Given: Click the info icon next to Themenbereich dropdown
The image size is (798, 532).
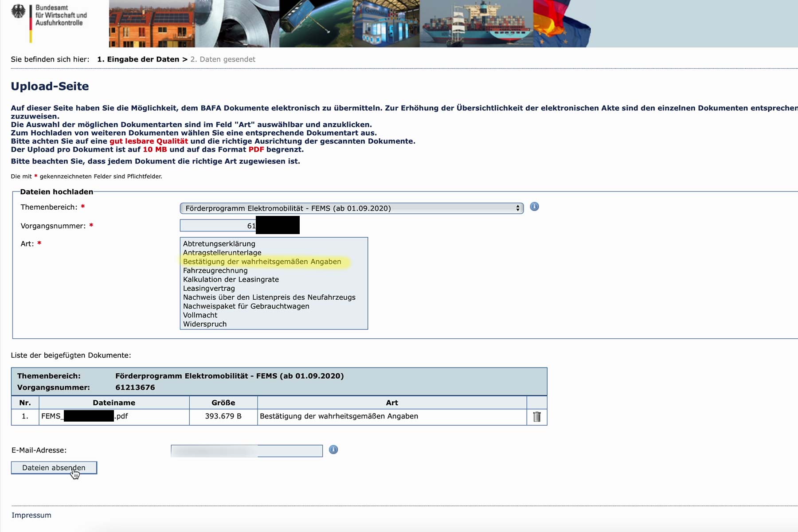Looking at the screenshot, I should tap(534, 207).
